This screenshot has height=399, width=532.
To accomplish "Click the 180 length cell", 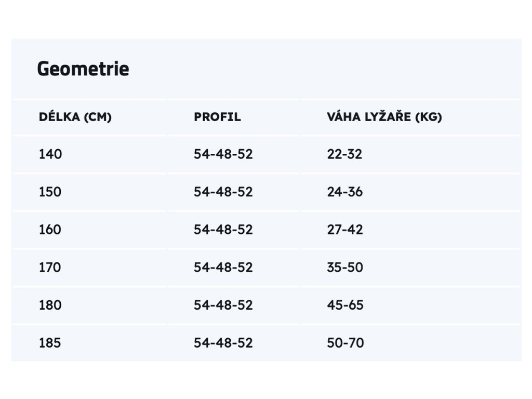I will click(50, 305).
